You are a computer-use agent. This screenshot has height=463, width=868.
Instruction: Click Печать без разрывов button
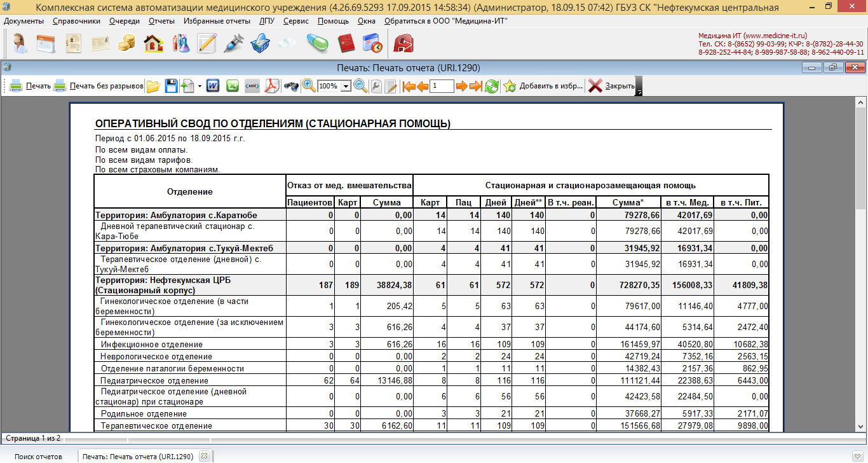(x=98, y=86)
